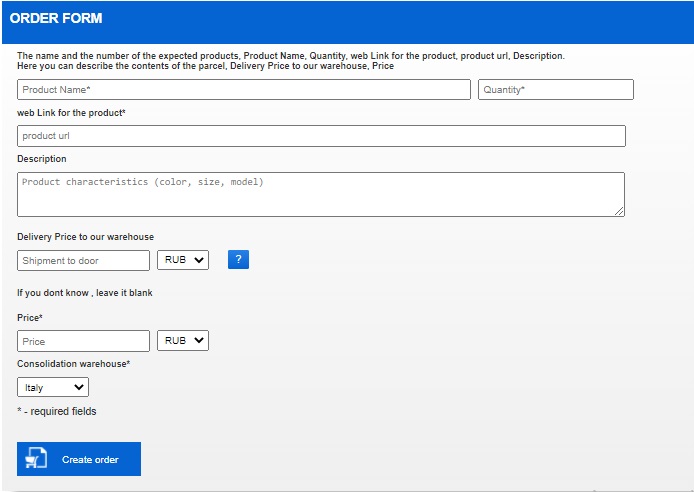Click the 'Price*' label

point(30,318)
